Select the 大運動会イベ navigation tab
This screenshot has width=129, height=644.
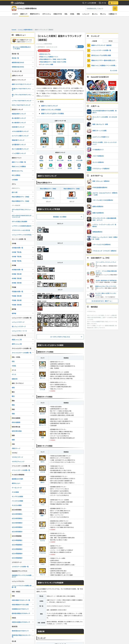point(113,14)
